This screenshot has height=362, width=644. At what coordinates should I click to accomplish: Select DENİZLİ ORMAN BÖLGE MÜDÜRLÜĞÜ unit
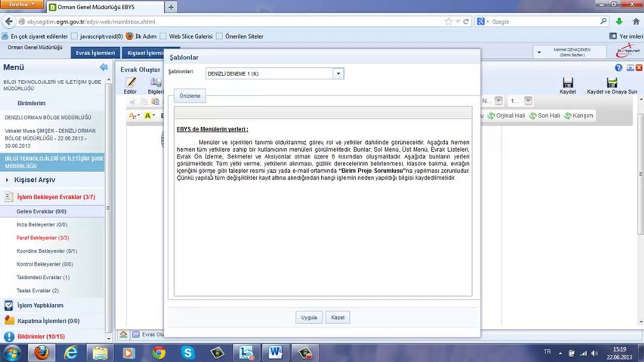tap(48, 118)
